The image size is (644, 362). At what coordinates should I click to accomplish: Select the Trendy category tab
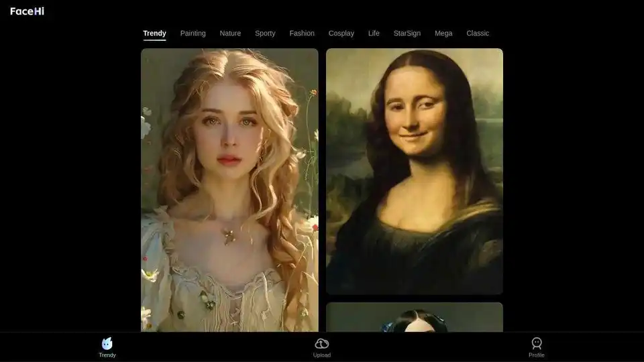(154, 34)
